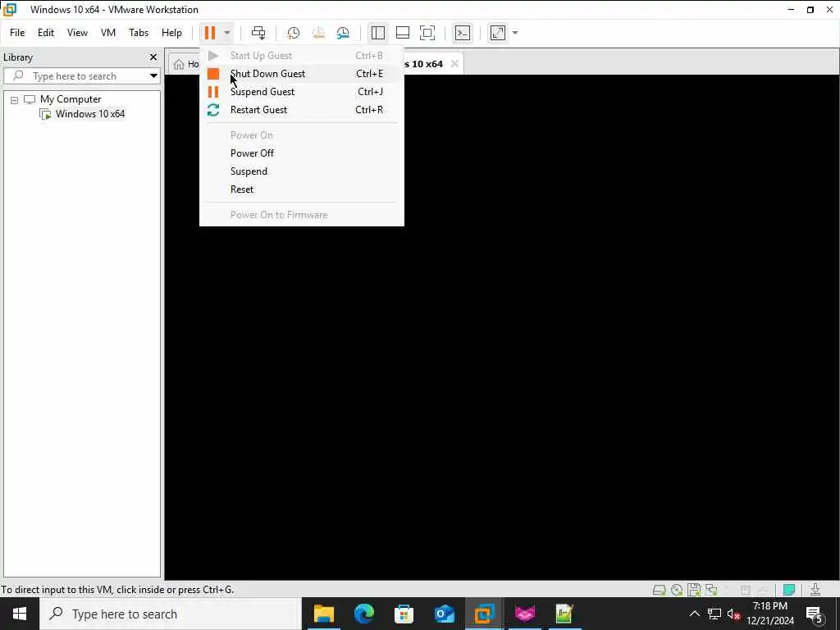Select Reset in the power menu

[x=302, y=189]
